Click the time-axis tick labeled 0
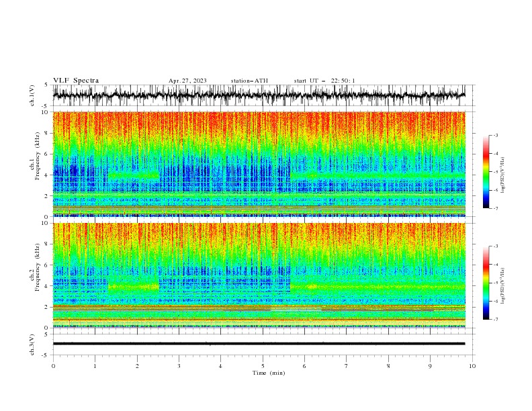This screenshot has width=532, height=411. [53, 366]
